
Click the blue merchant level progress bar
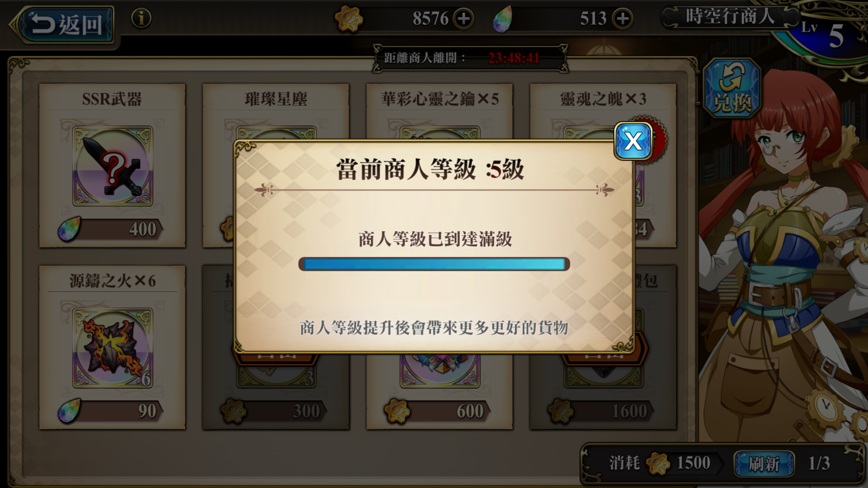pyautogui.click(x=434, y=264)
